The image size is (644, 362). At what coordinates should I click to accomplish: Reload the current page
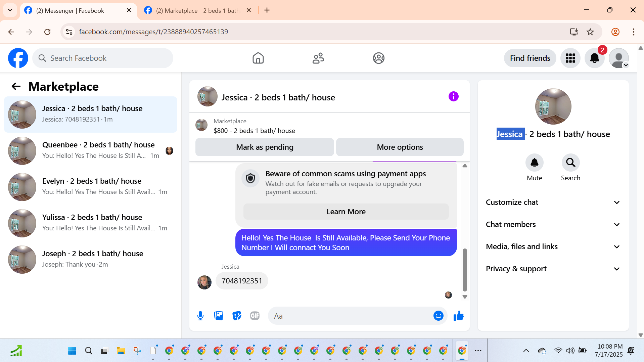[x=47, y=32]
